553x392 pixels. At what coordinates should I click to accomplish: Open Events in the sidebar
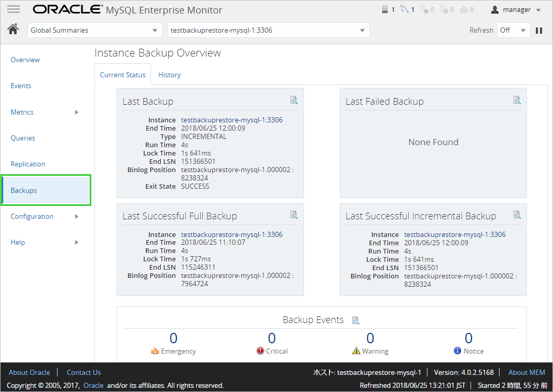[21, 86]
